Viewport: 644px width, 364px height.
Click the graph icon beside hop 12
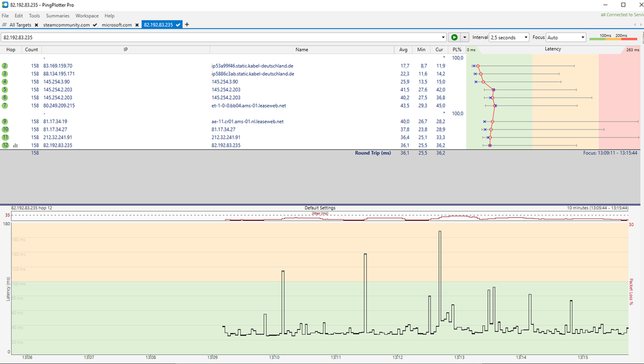(15, 146)
